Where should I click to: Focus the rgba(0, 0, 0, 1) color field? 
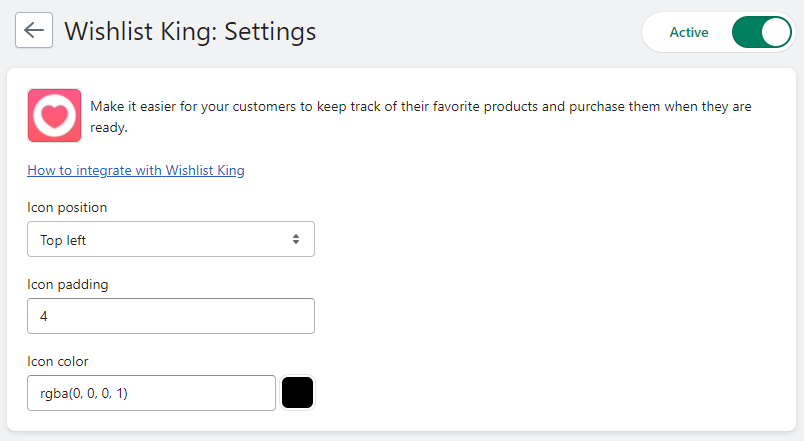tap(151, 393)
